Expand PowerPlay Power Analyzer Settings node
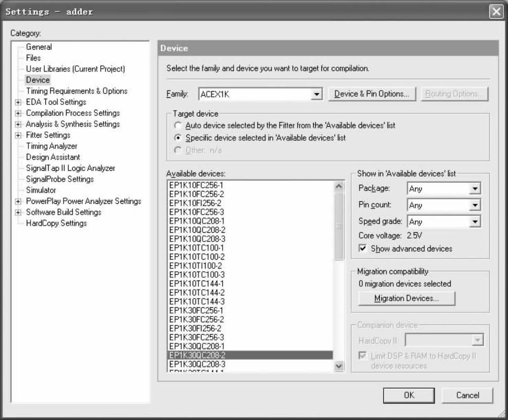The height and width of the screenshot is (420, 508). [18, 201]
